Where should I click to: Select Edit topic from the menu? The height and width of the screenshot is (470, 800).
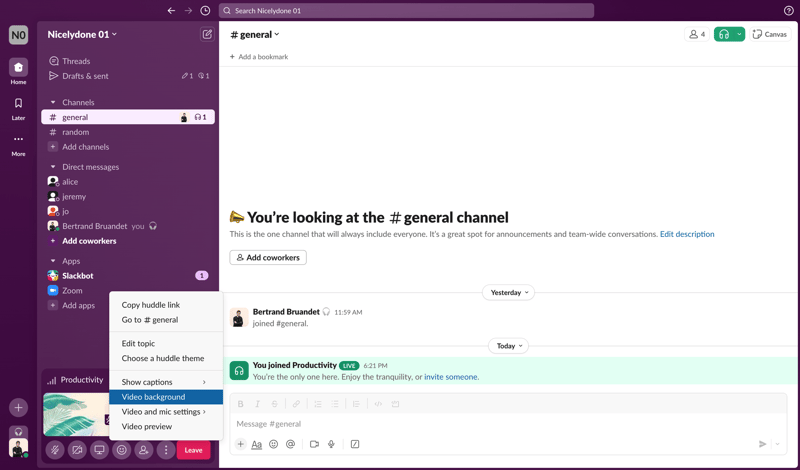click(166, 343)
